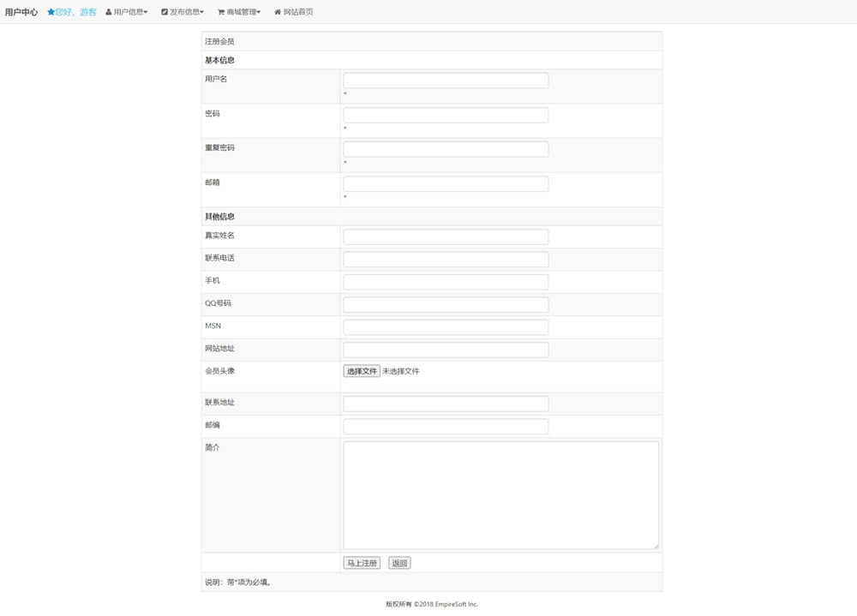Click the shopping cart icon for 商城管理
857x616 pixels.
[221, 12]
